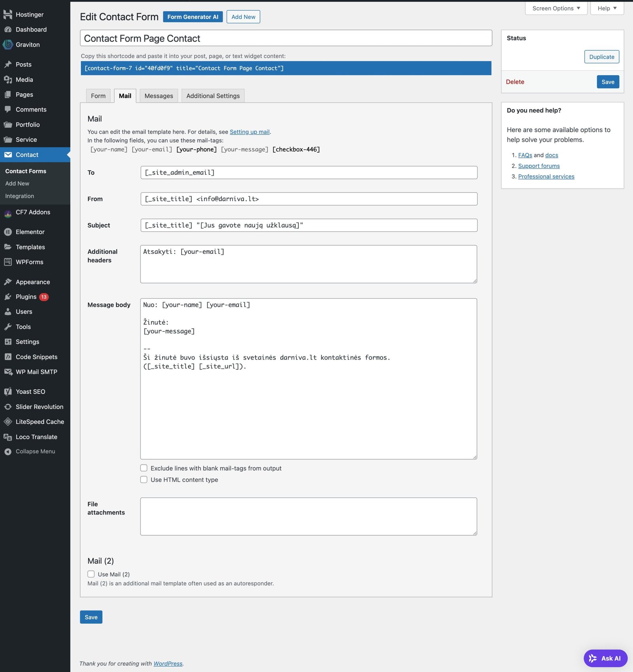The image size is (633, 672).
Task: Open the Help dropdown panel
Action: point(606,8)
